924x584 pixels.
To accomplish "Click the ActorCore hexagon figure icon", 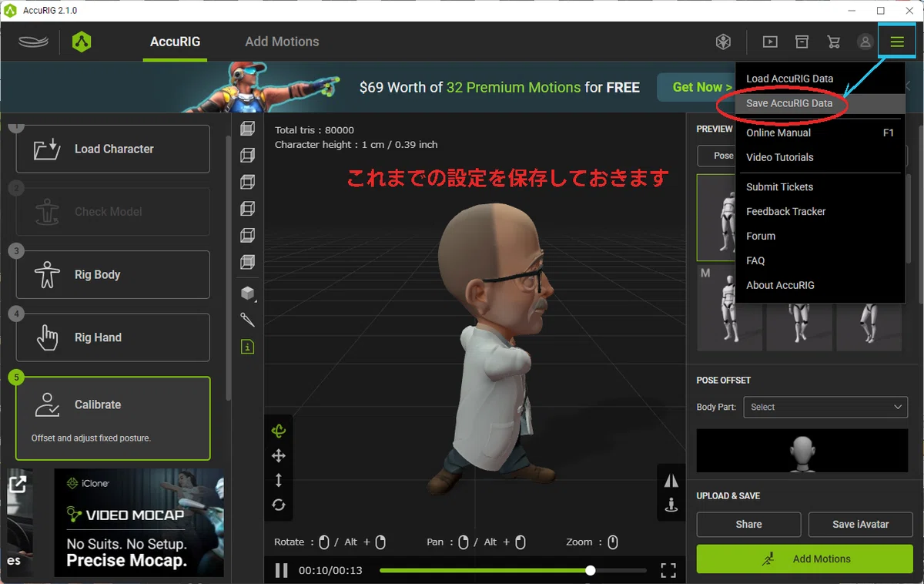I will point(723,42).
